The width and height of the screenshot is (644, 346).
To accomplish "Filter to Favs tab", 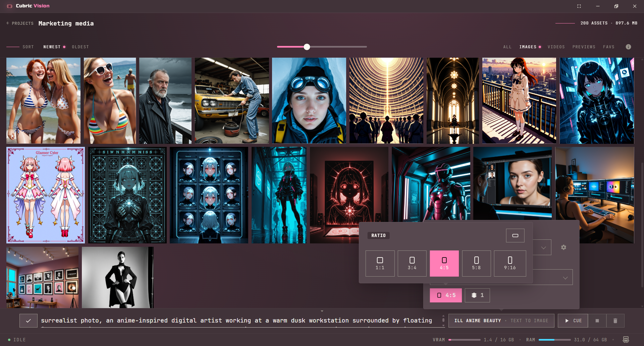I will pyautogui.click(x=608, y=47).
